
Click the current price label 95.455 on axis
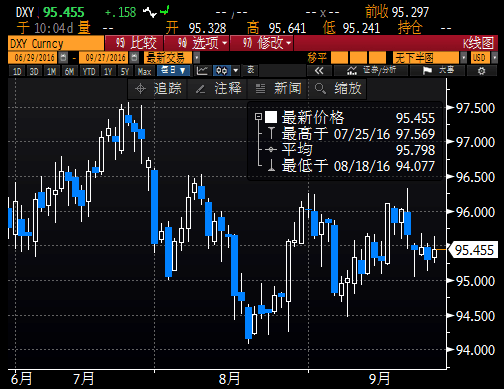point(474,250)
